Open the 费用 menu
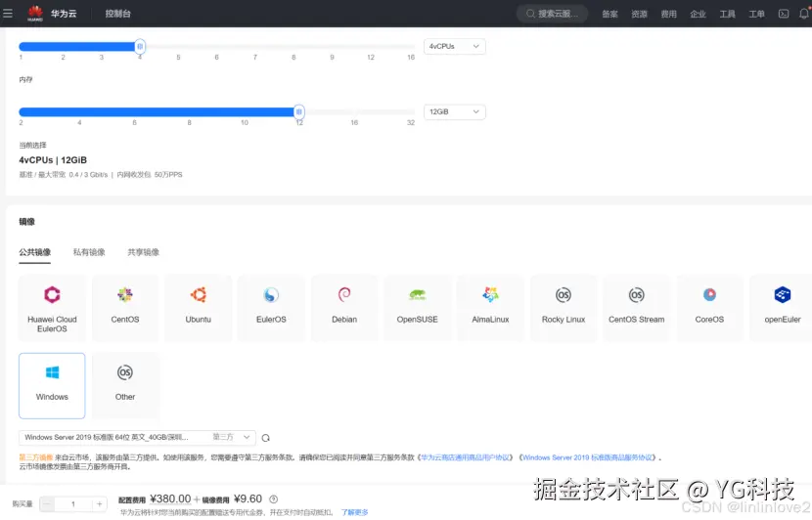The width and height of the screenshot is (812, 520). [668, 14]
